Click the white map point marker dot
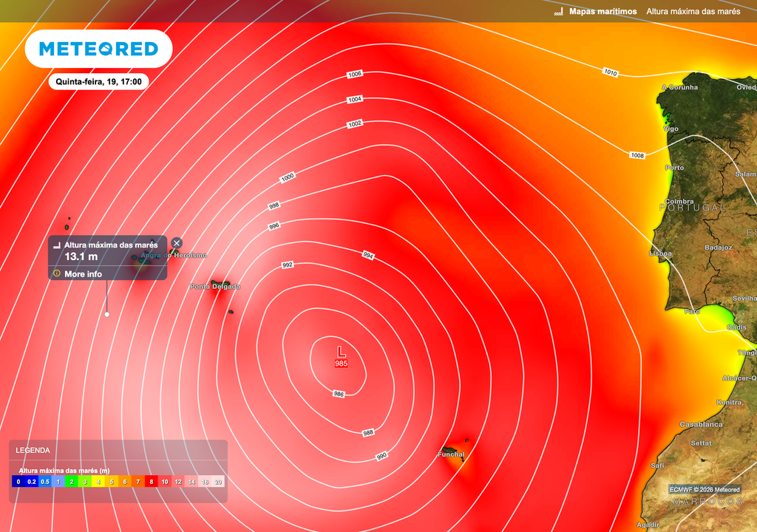The image size is (757, 532). [107, 314]
